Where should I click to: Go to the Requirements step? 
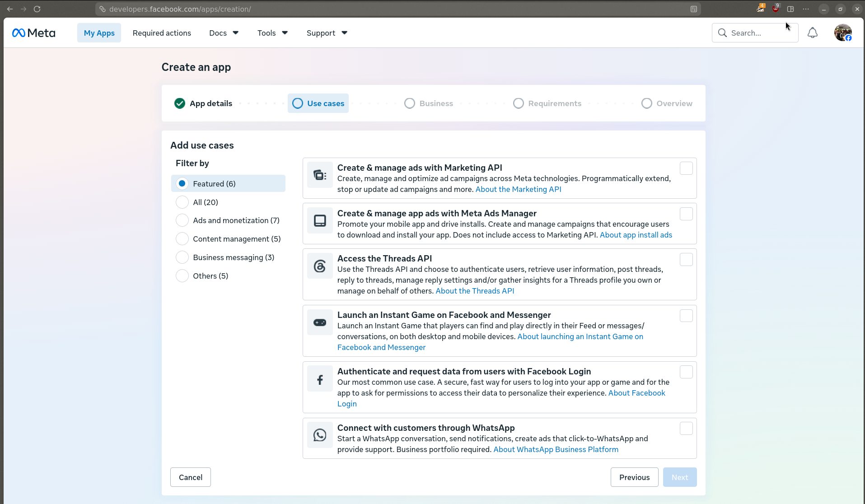tap(547, 103)
